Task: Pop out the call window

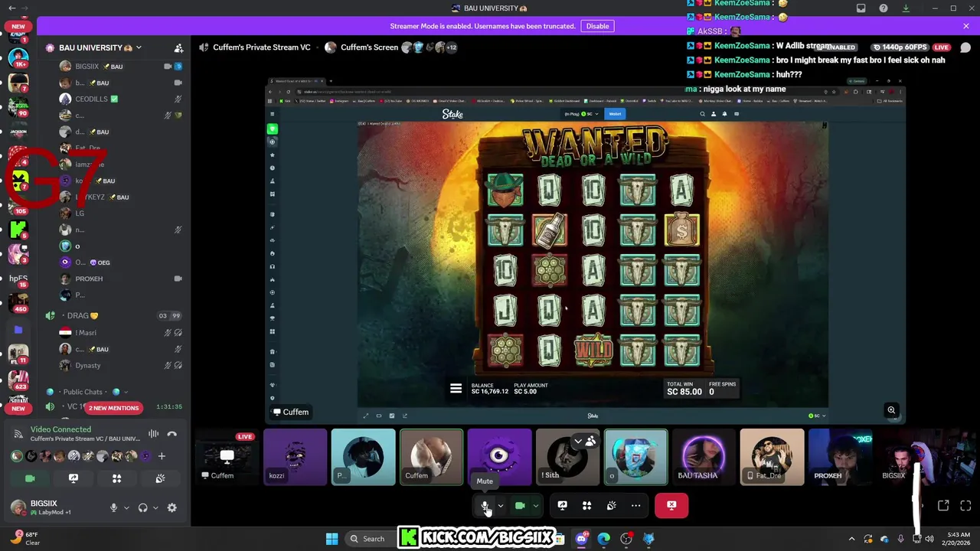Action: [x=943, y=505]
